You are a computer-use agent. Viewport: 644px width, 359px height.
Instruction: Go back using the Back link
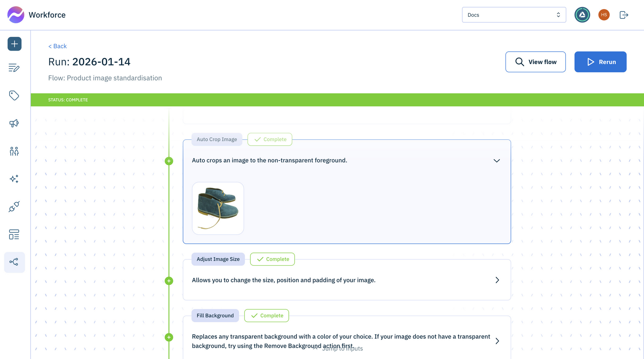point(57,46)
